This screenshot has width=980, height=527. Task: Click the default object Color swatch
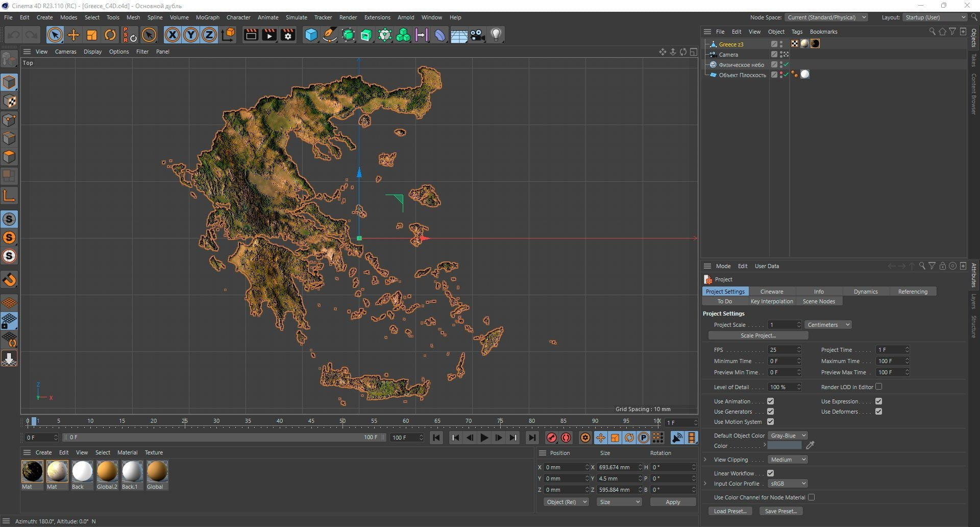[x=785, y=445]
